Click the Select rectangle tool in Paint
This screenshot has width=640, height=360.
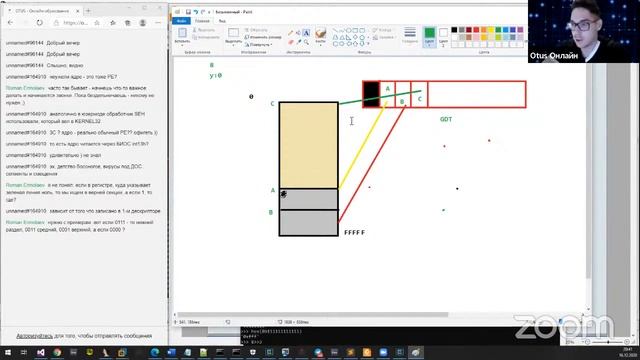pos(233,33)
